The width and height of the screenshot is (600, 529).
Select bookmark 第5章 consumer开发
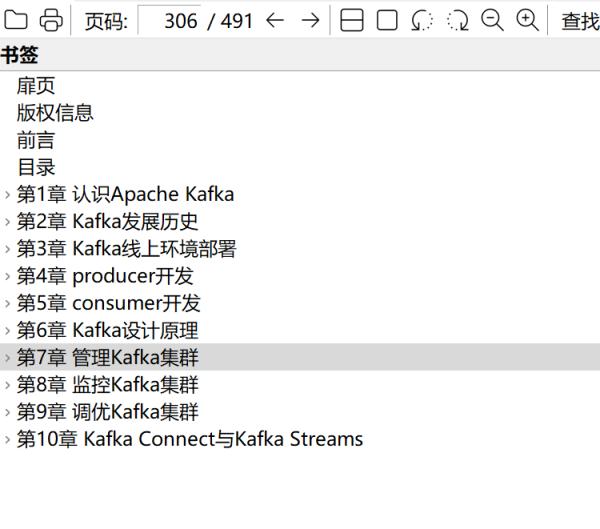(x=109, y=303)
